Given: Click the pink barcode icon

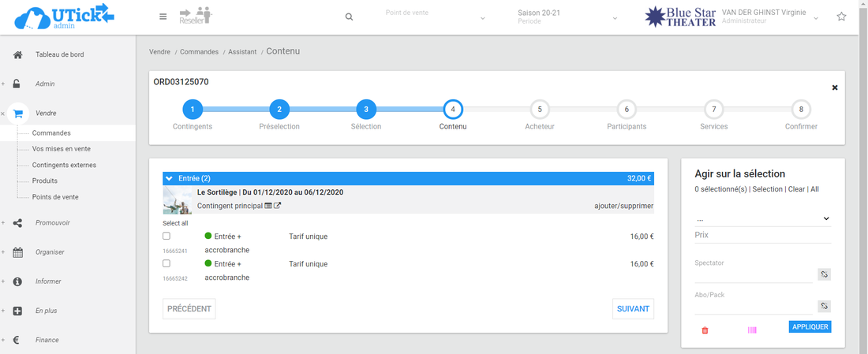Looking at the screenshot, I should pyautogui.click(x=752, y=330).
